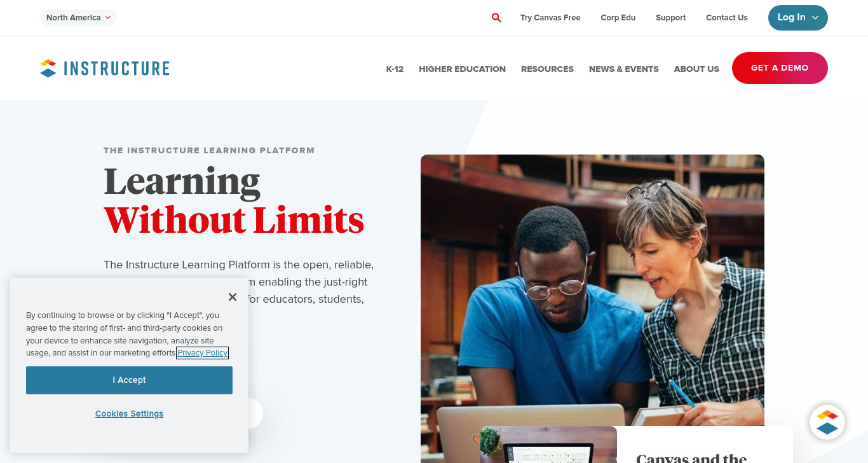
Task: Open the floating Instructure chat widget
Action: pos(827,422)
